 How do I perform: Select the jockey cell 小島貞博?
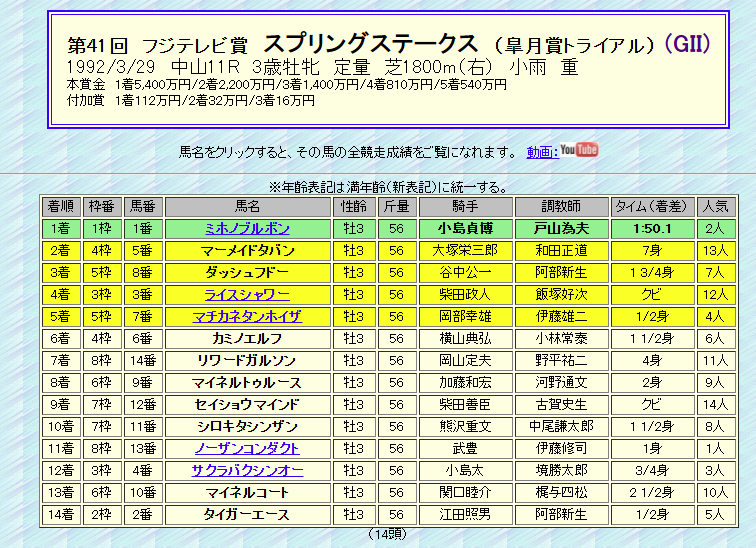tap(464, 228)
